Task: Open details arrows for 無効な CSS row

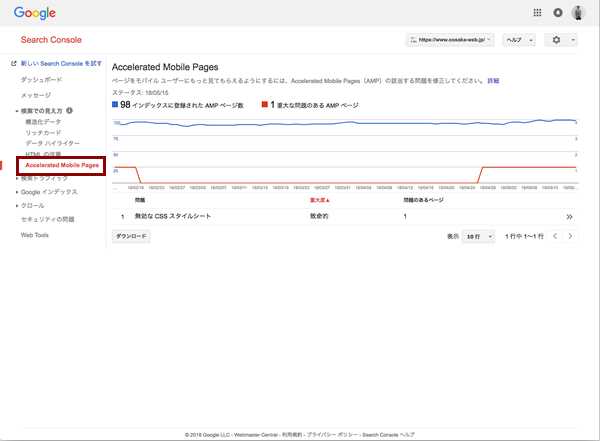Action: (569, 217)
